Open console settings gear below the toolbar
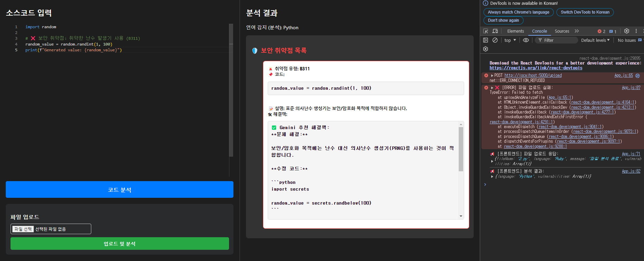Viewport: 644px width, 261px height. (x=486, y=49)
